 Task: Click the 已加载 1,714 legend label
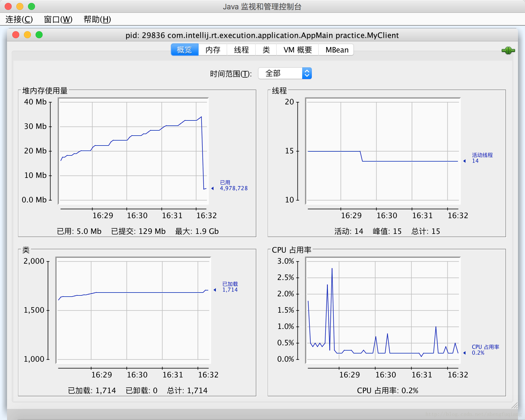pyautogui.click(x=230, y=287)
